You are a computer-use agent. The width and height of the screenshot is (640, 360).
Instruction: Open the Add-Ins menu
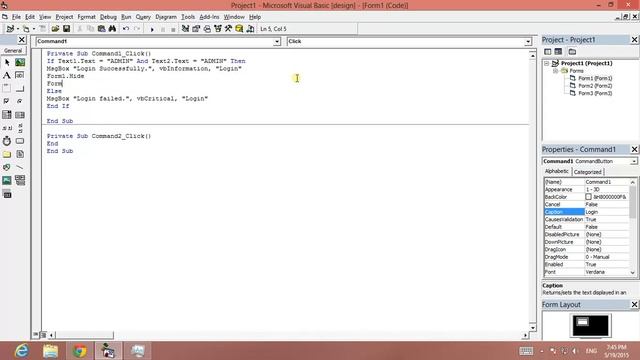coord(209,17)
